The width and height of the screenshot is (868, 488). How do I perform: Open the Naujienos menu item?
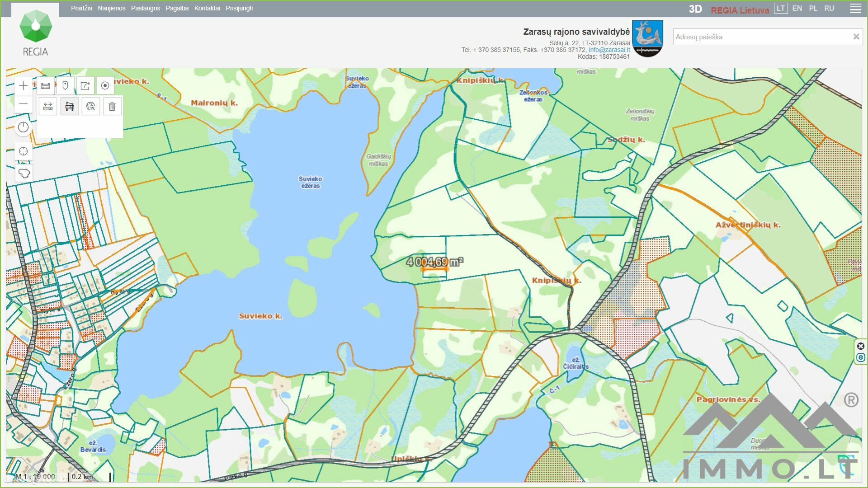coord(112,9)
